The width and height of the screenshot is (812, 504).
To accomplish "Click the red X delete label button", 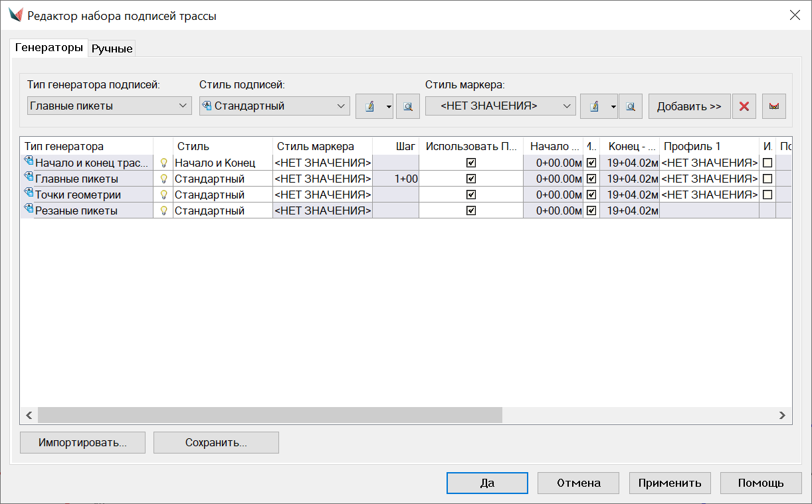I will pos(744,106).
